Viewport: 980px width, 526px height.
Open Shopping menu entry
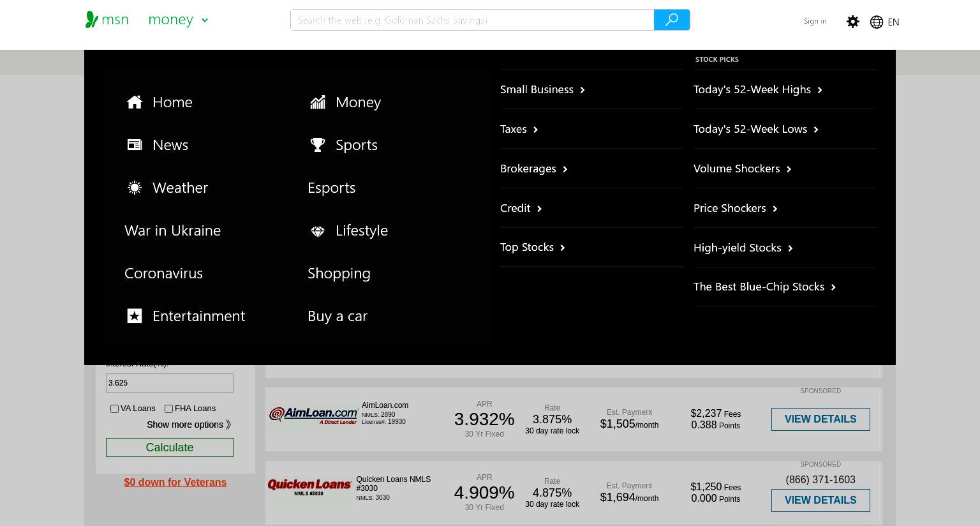[339, 273]
